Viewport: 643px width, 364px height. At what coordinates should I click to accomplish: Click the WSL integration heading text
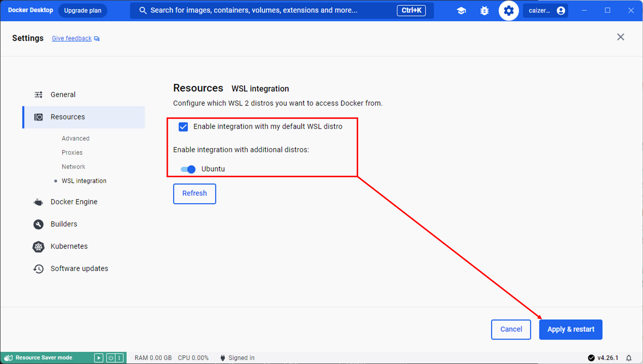(260, 89)
